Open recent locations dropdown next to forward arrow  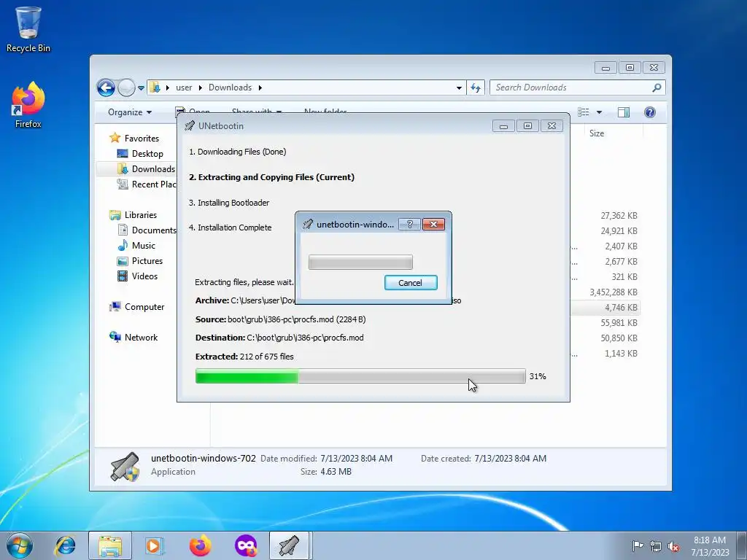[x=141, y=88]
